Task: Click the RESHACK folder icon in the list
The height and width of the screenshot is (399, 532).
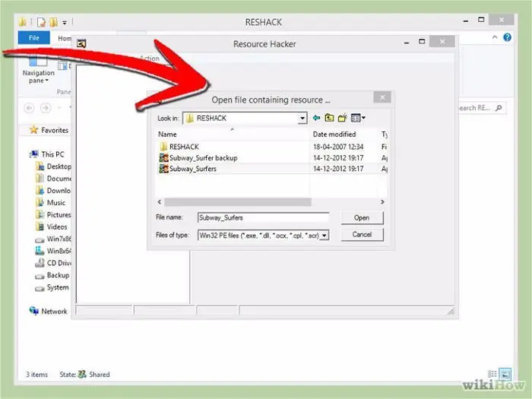Action: pos(163,147)
